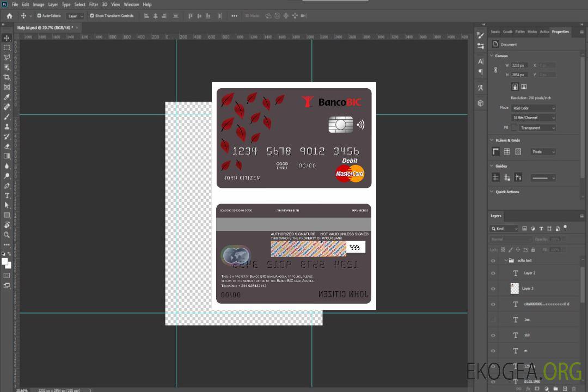The width and height of the screenshot is (588, 392).
Task: Filter layers by type layers icon
Action: click(541, 229)
